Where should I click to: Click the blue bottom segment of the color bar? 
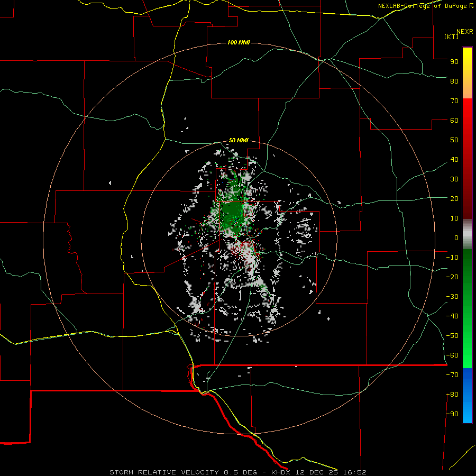(x=467, y=396)
